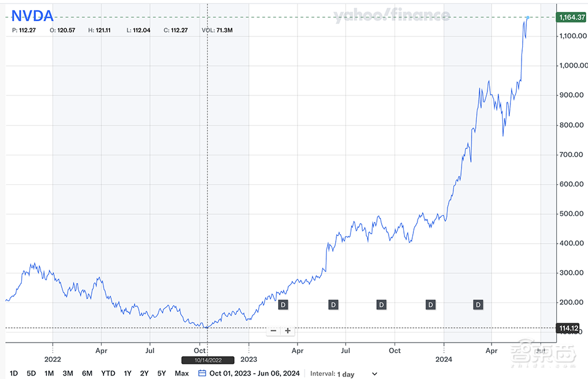Viewport: 588px width, 379px height.
Task: Click the fourth dividend D marker
Action: [430, 304]
